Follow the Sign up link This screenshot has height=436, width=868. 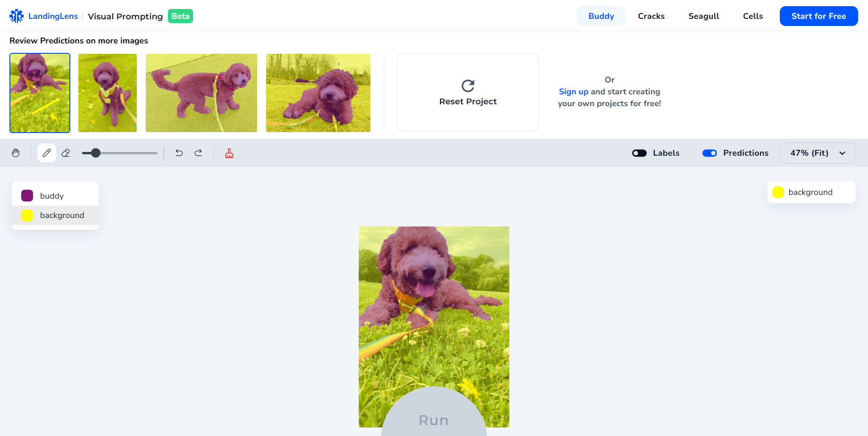[x=574, y=92]
